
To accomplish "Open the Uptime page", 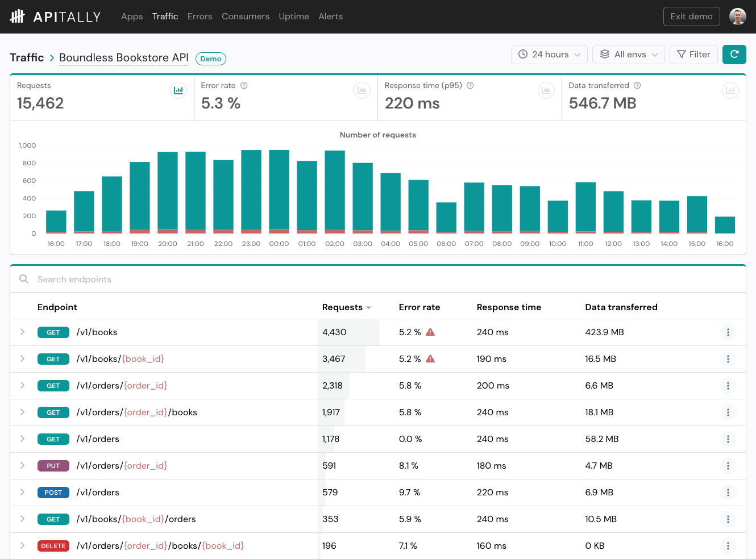I will pyautogui.click(x=294, y=16).
